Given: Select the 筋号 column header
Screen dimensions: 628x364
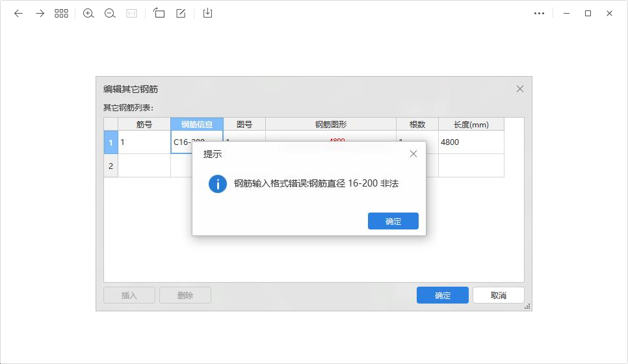Looking at the screenshot, I should pyautogui.click(x=144, y=124).
